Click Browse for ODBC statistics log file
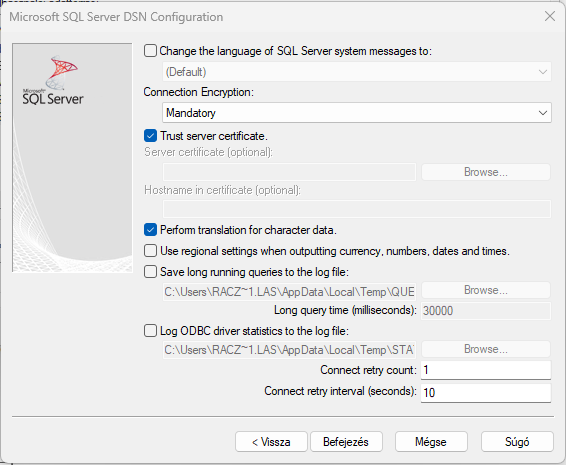Screen dimensions: 566x465 (486, 349)
